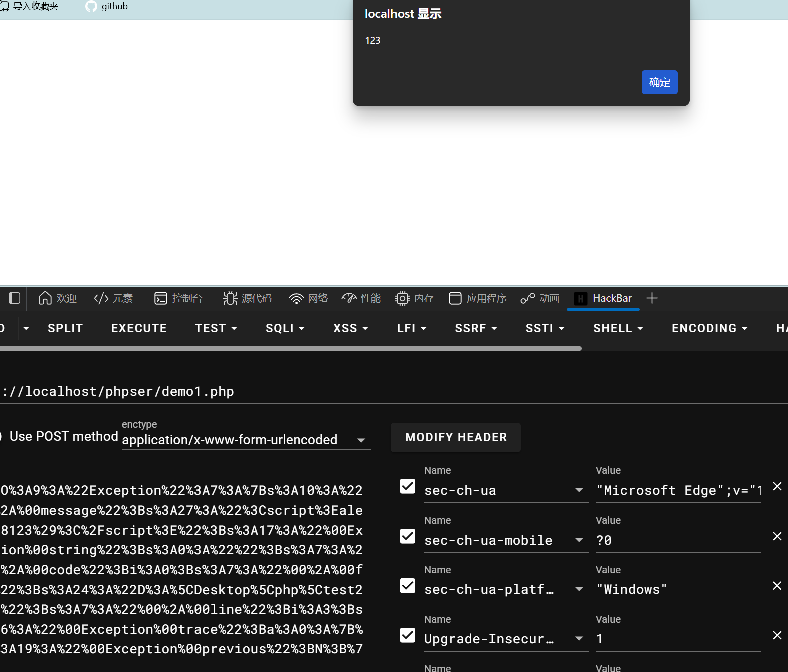Open the 应用程序 application tab
The width and height of the screenshot is (788, 672).
pyautogui.click(x=478, y=298)
